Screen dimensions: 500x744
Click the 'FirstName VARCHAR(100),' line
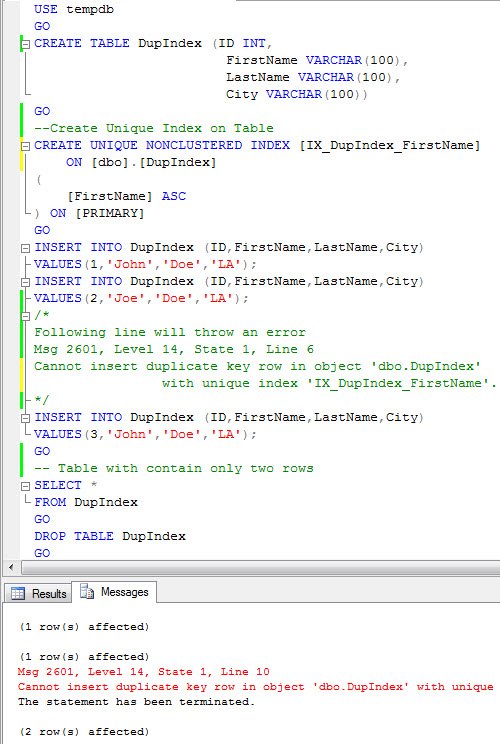[317, 60]
